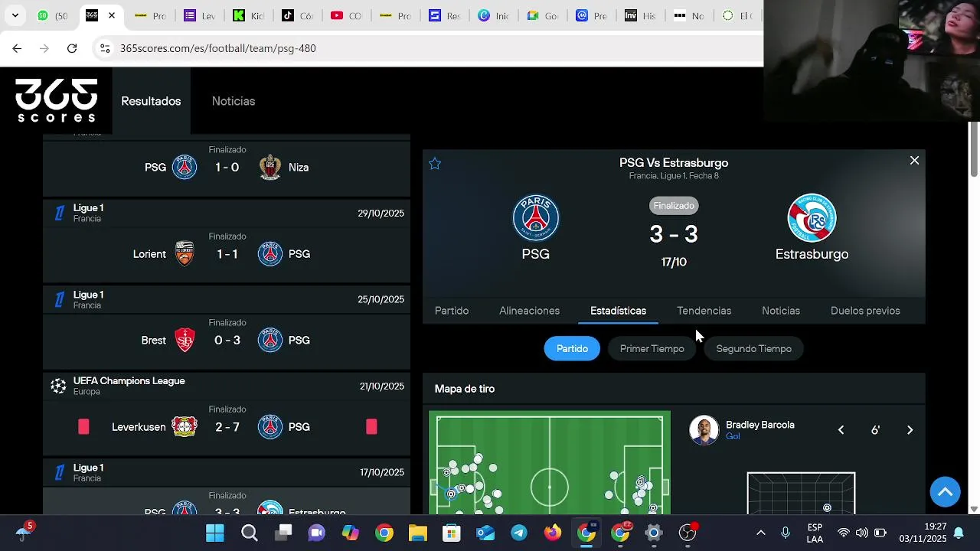Click the Brest team crest
The width and height of the screenshot is (980, 551).
pyautogui.click(x=185, y=341)
